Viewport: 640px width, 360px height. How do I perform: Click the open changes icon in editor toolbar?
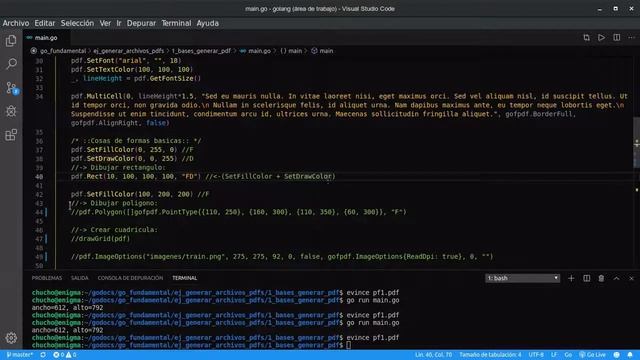[x=587, y=38]
